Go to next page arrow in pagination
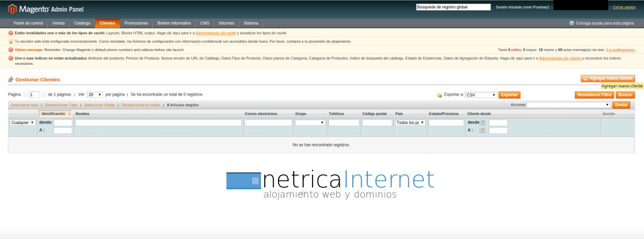The width and height of the screenshot is (644, 239). pyautogui.click(x=43, y=94)
